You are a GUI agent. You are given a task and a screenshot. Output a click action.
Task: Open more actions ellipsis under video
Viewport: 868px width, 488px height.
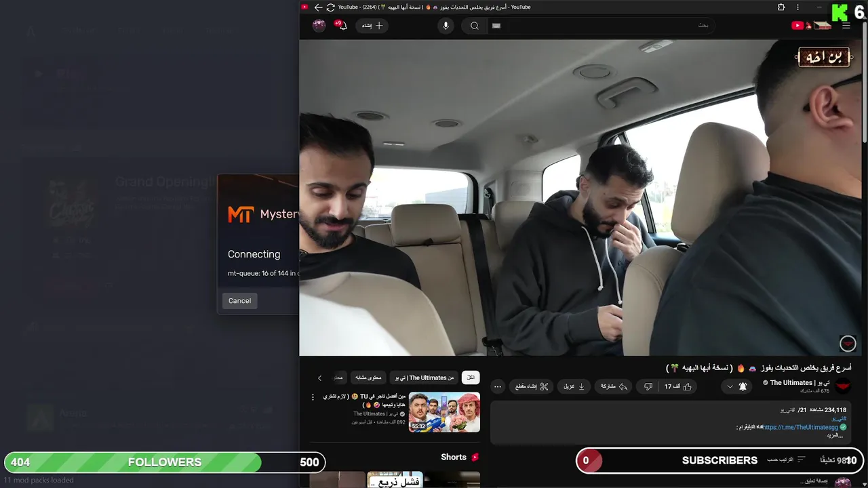498,386
